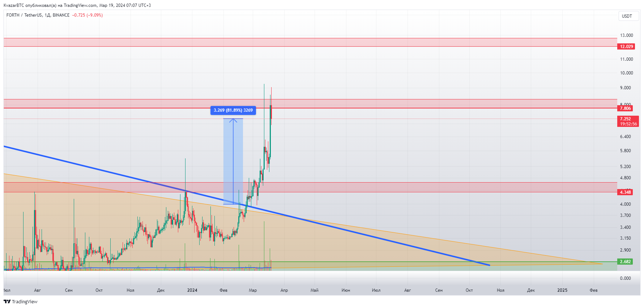Select the 4.348 price level label
The height and width of the screenshot is (308, 644).
click(x=626, y=192)
